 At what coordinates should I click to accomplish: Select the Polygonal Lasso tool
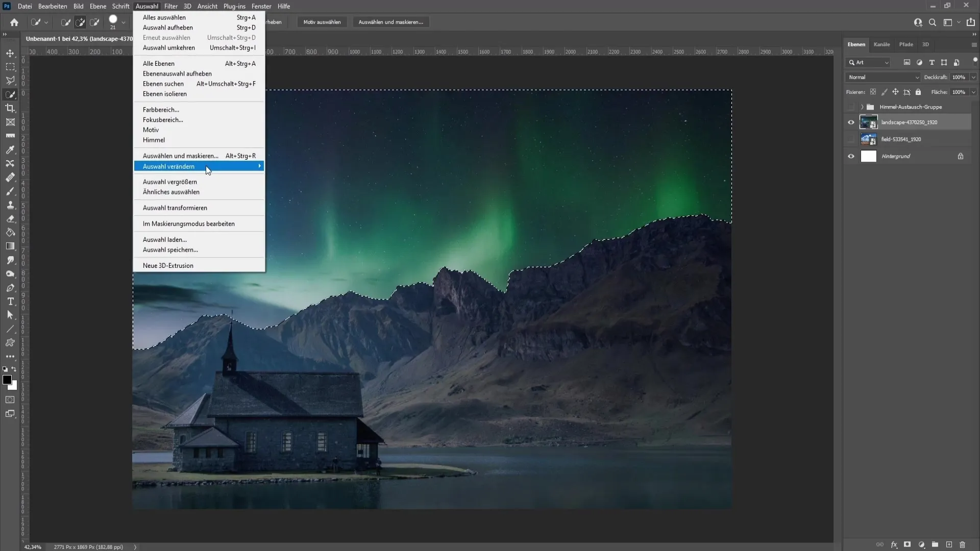pos(10,81)
